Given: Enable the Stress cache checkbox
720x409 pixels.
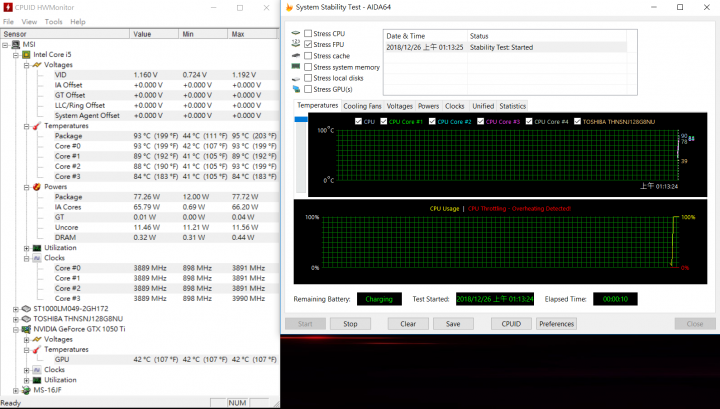Looking at the screenshot, I should tap(308, 56).
